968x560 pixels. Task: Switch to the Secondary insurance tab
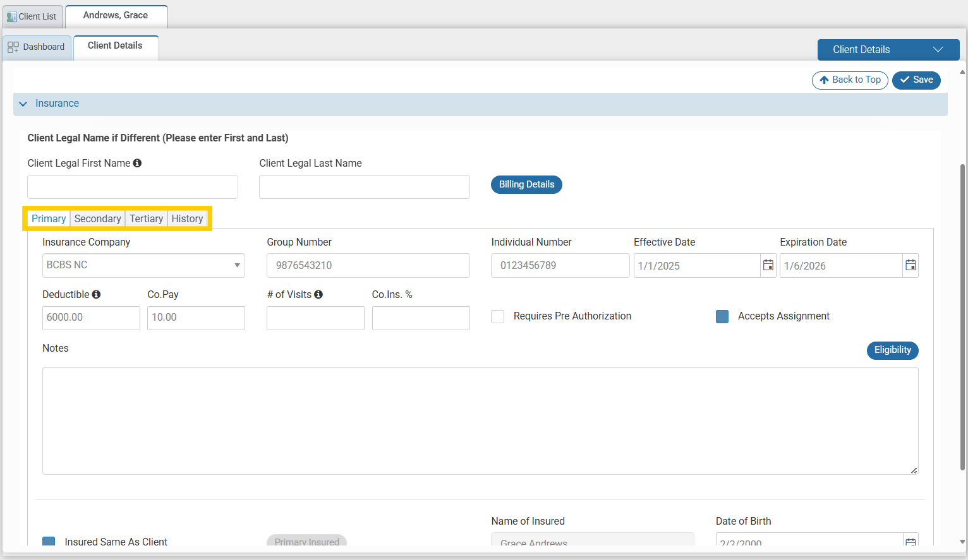coord(97,218)
